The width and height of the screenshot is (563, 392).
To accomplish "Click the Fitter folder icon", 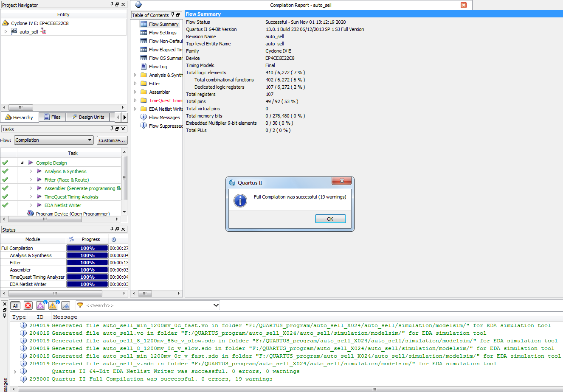I will [x=144, y=84].
